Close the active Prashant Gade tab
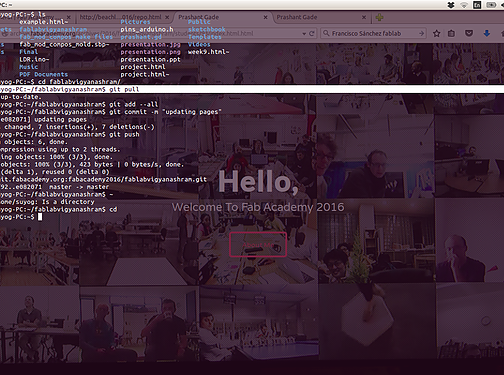This screenshot has height=375, width=504. 265,17
